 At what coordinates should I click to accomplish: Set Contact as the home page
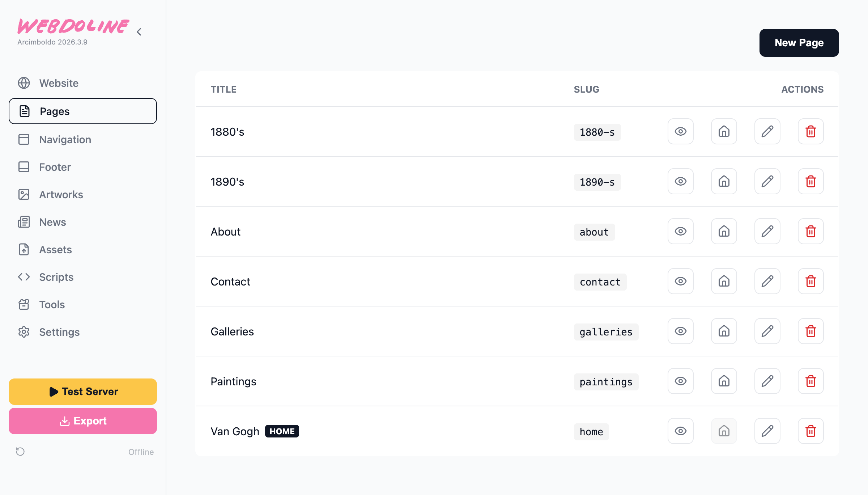(x=724, y=281)
